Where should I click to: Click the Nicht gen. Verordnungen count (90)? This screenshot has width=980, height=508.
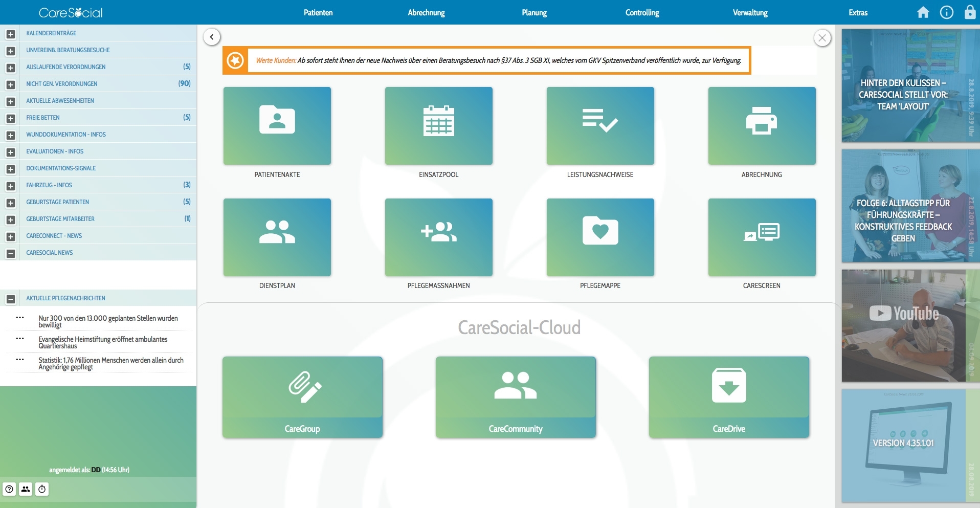[184, 83]
